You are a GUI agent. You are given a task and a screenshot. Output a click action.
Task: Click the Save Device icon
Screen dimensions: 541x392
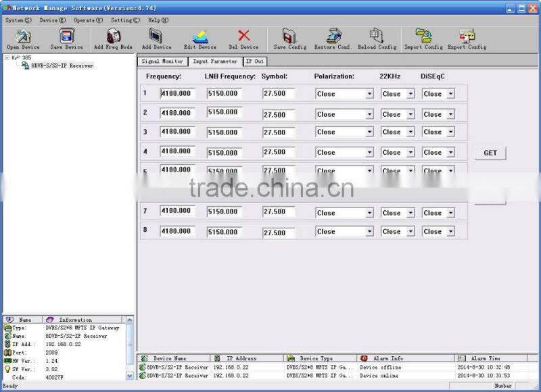pos(66,39)
